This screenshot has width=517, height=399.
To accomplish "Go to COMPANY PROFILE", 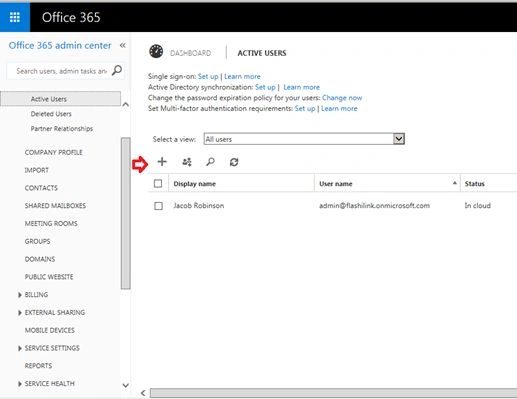I will pyautogui.click(x=53, y=152).
